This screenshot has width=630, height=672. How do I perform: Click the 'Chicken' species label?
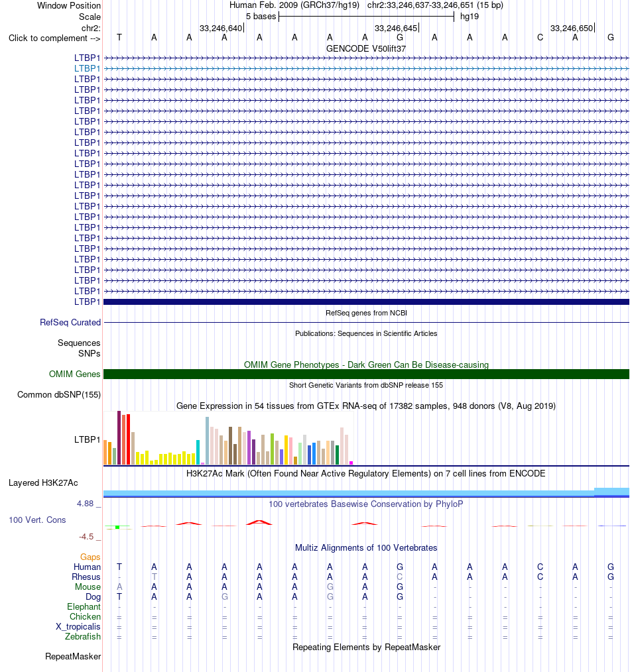[x=86, y=617]
